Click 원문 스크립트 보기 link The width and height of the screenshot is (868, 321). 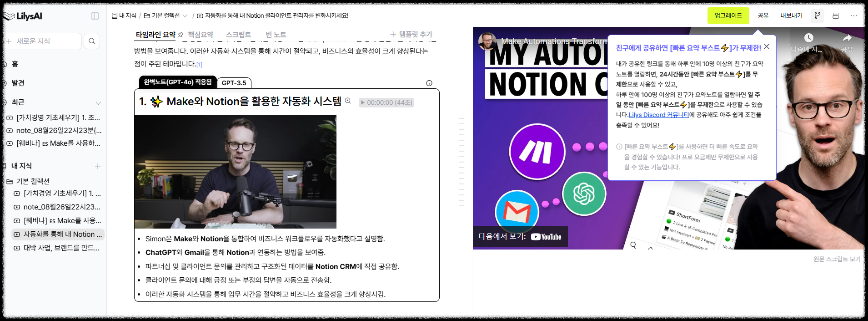837,259
